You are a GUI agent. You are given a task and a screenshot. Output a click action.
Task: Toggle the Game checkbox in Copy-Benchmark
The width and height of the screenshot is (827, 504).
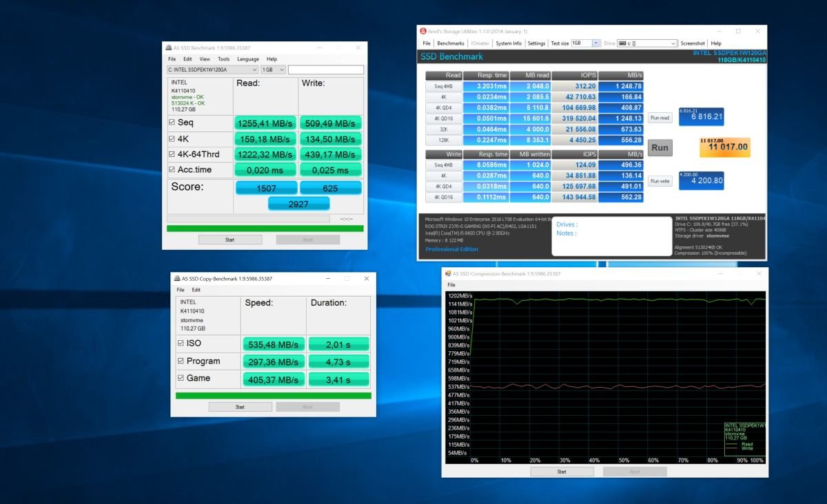coord(181,378)
